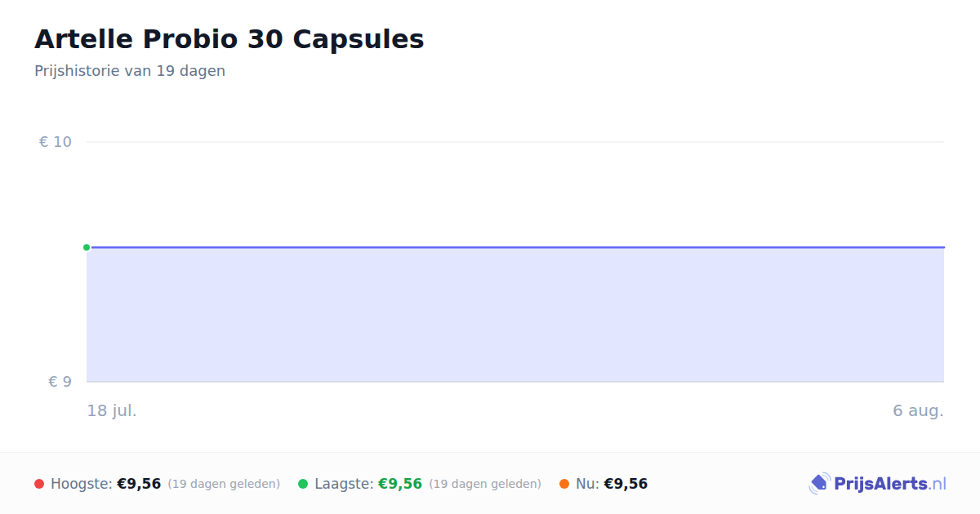Click the orange Nu indicator dot
This screenshot has width=980, height=514.
pos(564,484)
